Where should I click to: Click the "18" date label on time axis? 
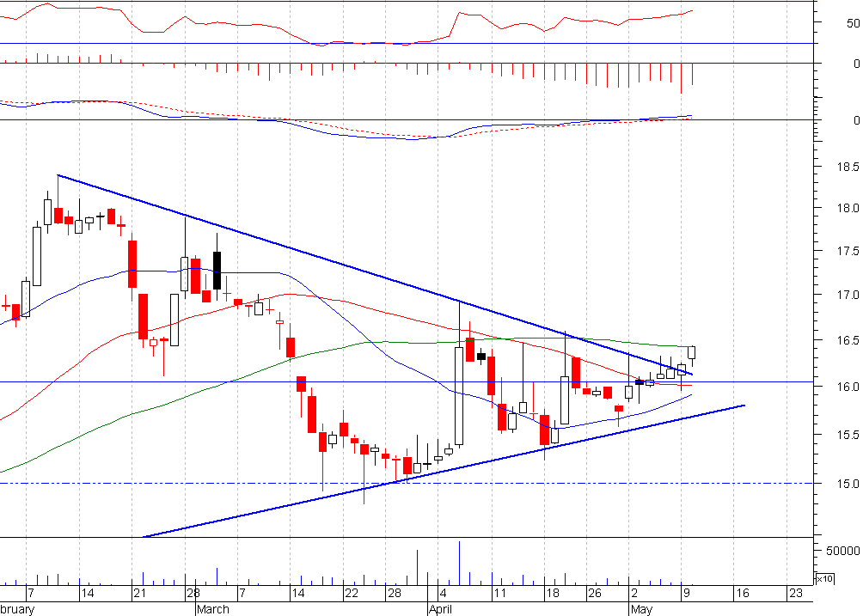click(x=552, y=593)
